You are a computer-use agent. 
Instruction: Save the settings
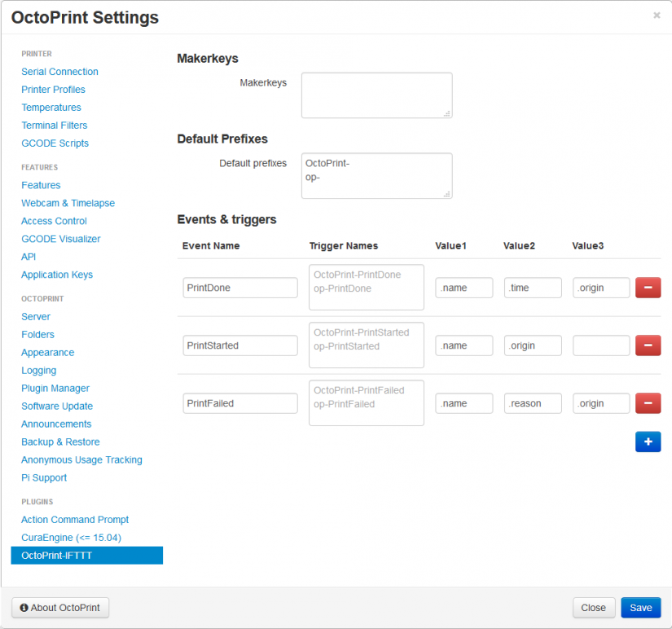pos(640,608)
